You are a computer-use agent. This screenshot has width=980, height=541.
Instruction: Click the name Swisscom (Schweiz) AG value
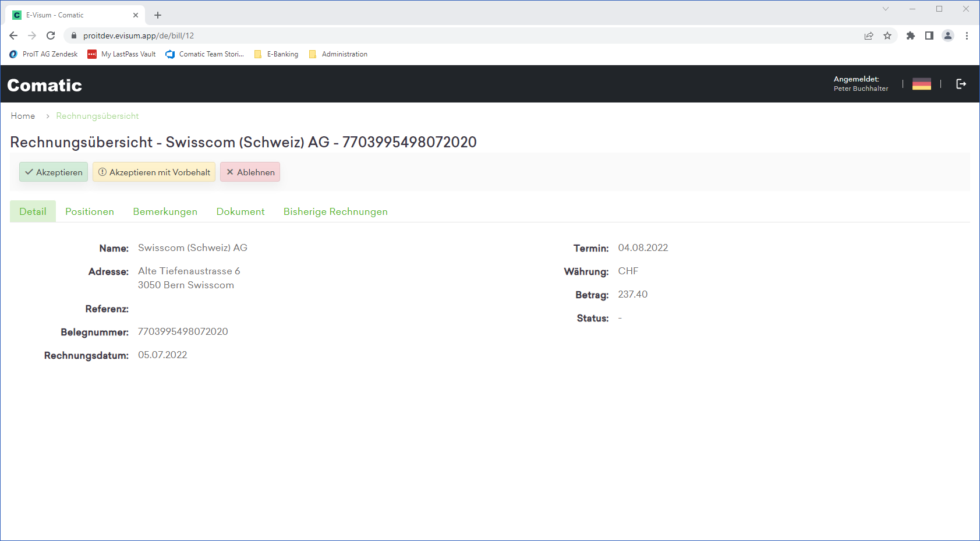(x=193, y=247)
